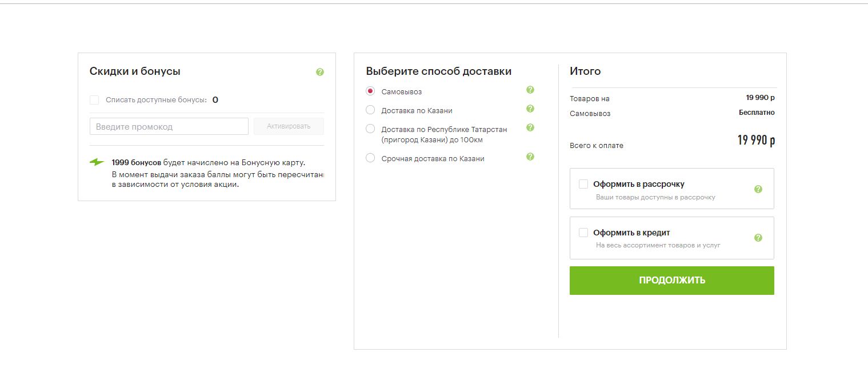Click the Бесплатно pickup cost value
Screen dimensions: 868x368
tap(757, 113)
